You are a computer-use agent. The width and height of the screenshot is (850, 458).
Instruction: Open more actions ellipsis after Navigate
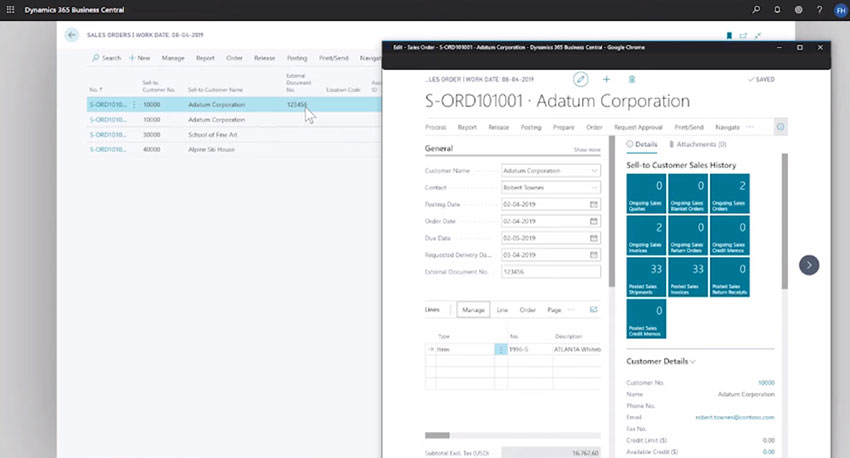[750, 127]
